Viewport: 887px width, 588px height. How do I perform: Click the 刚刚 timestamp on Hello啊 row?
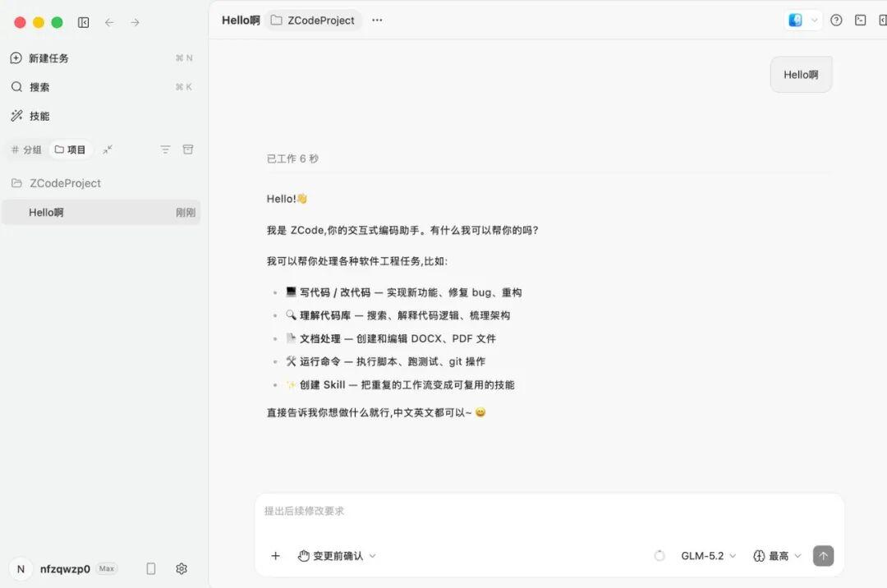tap(186, 213)
